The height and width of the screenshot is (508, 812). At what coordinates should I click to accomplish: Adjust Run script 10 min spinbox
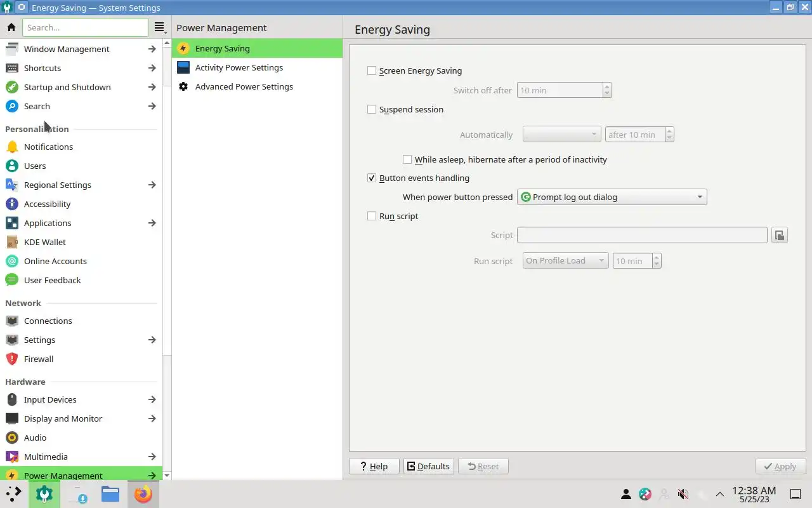coord(637,261)
